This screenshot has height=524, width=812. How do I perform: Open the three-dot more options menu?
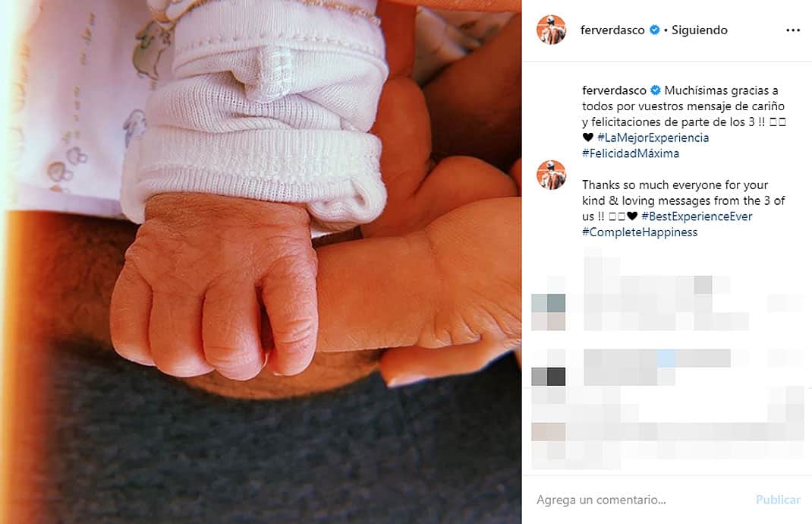pyautogui.click(x=793, y=30)
